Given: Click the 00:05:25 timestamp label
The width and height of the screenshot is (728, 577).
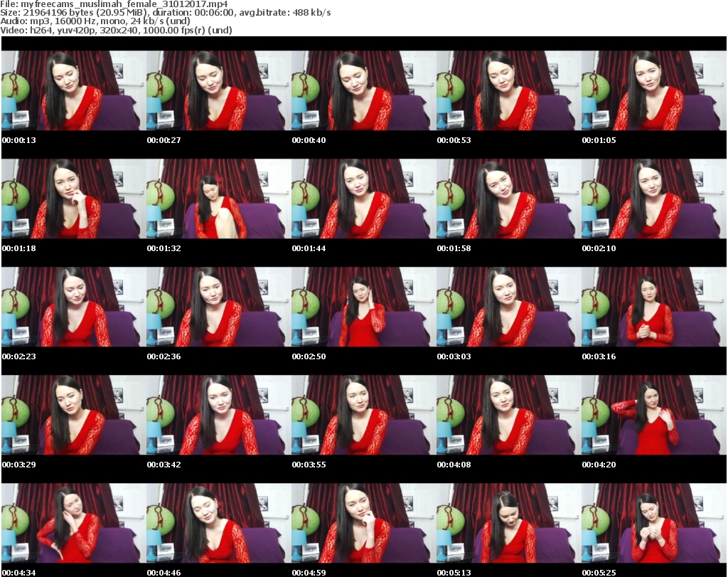Looking at the screenshot, I should (599, 573).
